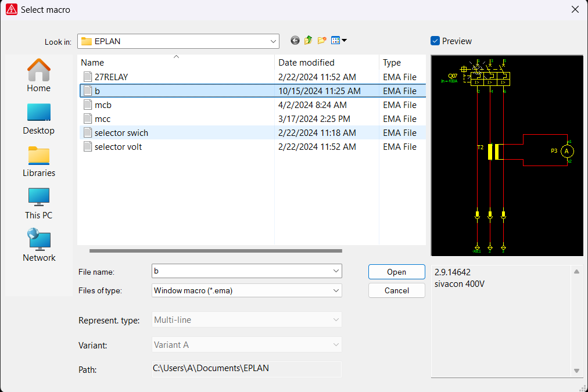Open the Home location in sidebar
This screenshot has width=588, height=392.
[38, 75]
